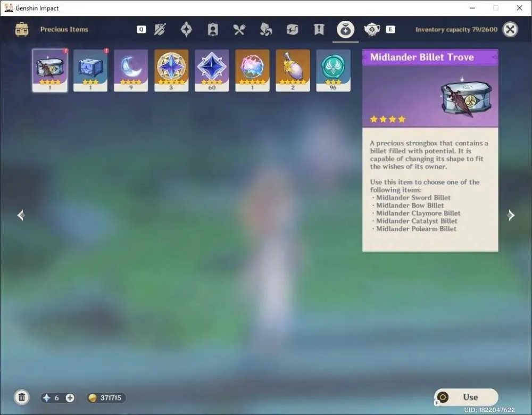Select the five-star feather item with count 2
Viewport: 532px width, 415px height.
click(x=293, y=70)
